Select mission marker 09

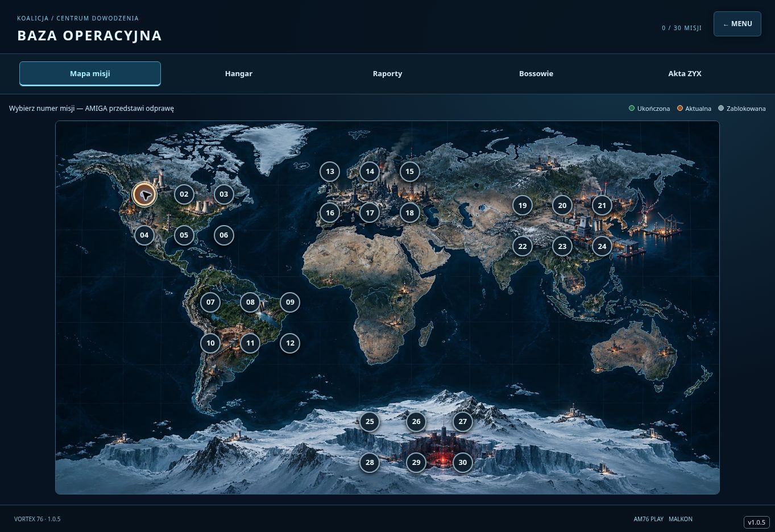click(290, 302)
